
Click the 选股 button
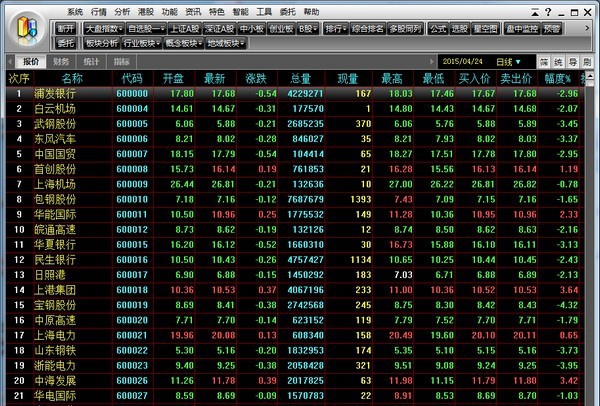pos(460,29)
